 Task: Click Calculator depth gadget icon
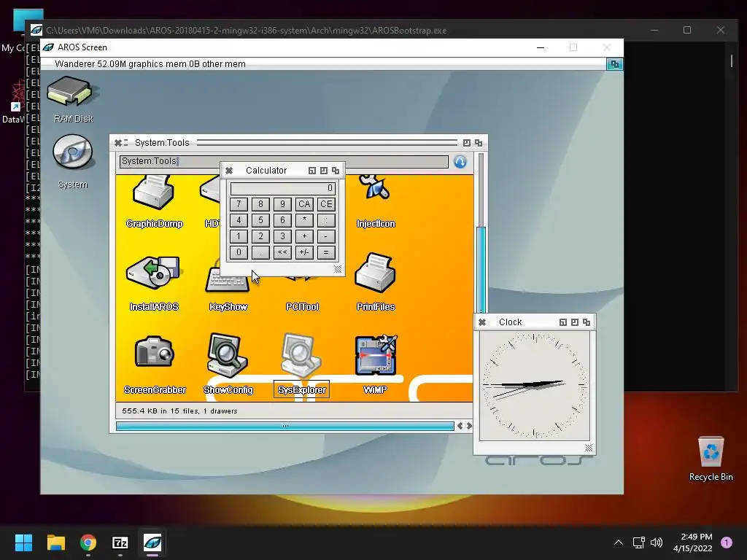point(336,171)
